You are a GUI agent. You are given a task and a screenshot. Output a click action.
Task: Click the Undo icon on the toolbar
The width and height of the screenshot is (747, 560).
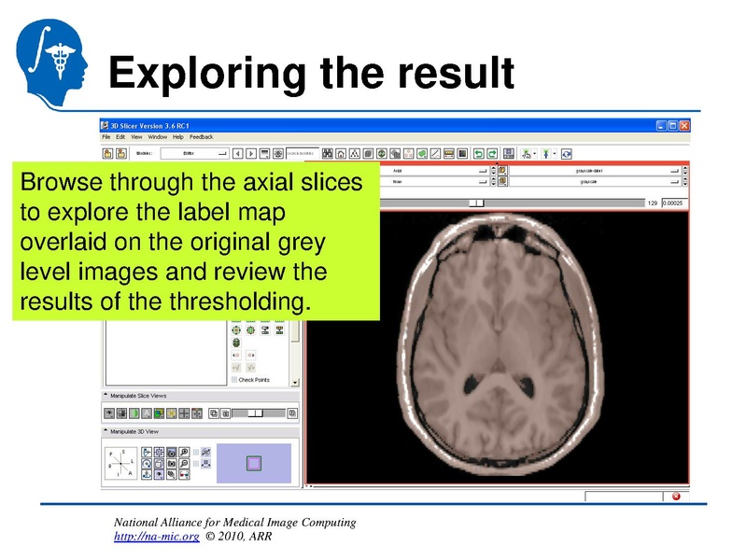[x=480, y=152]
